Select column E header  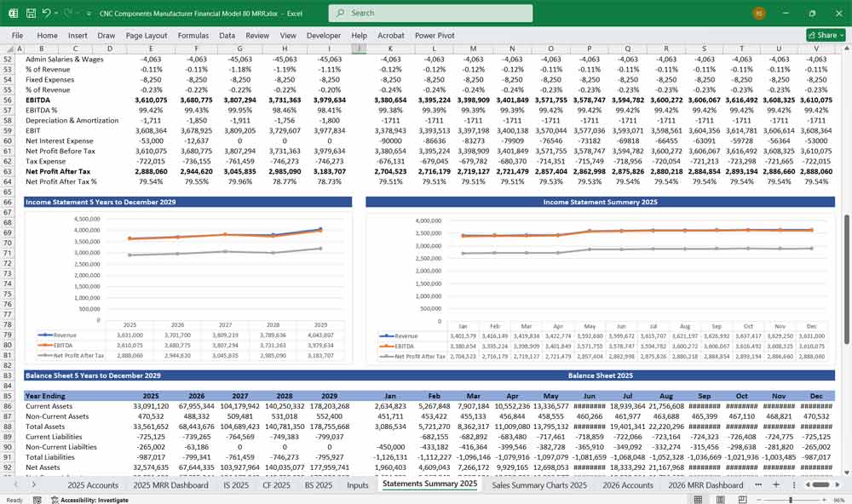[x=151, y=49]
